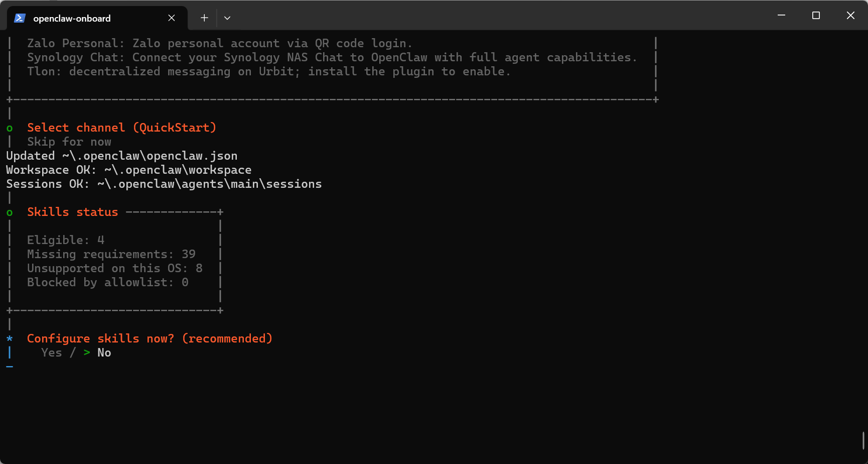Click the green circle beside Skills status

[10, 213]
